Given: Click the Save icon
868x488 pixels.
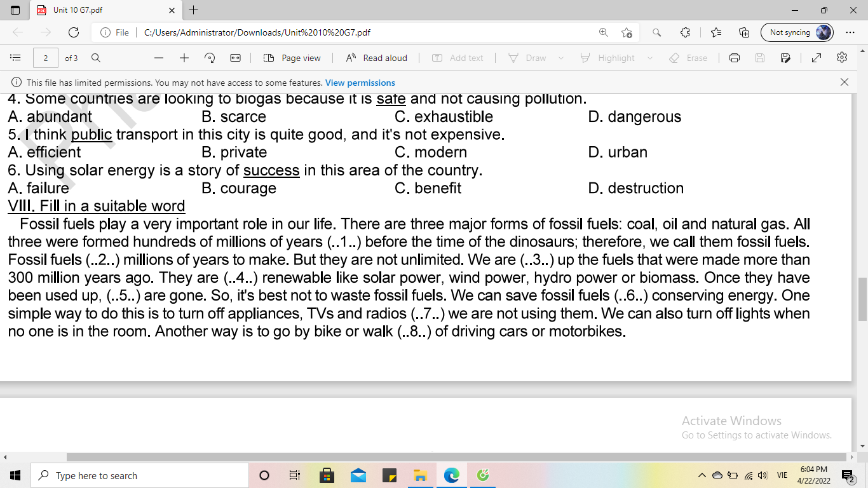Looking at the screenshot, I should click(760, 58).
